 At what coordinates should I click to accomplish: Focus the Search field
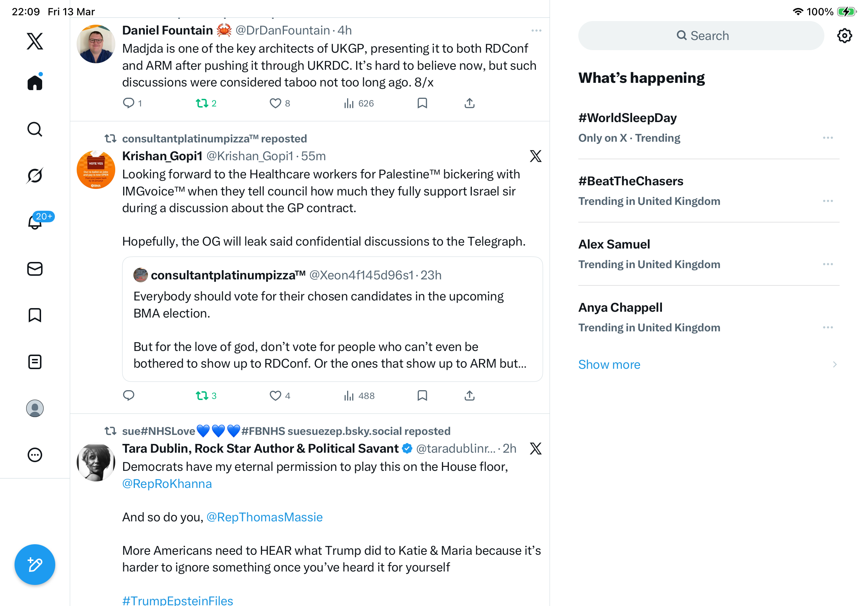(x=701, y=36)
